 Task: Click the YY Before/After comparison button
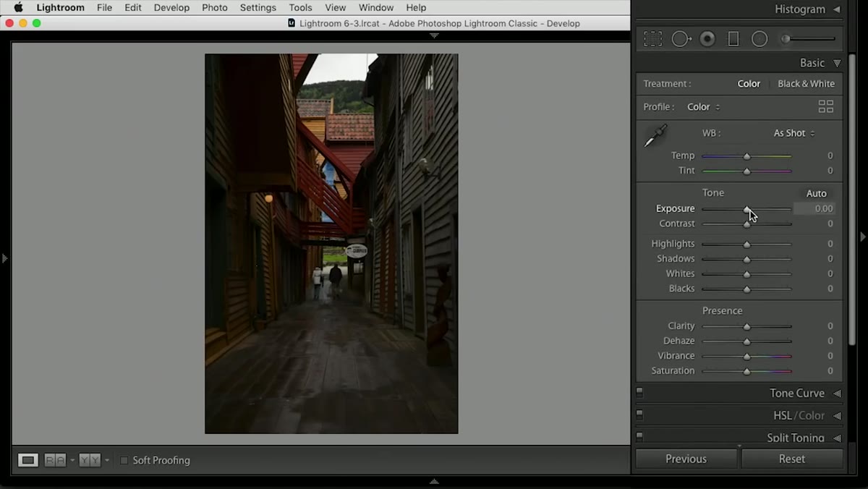point(90,460)
